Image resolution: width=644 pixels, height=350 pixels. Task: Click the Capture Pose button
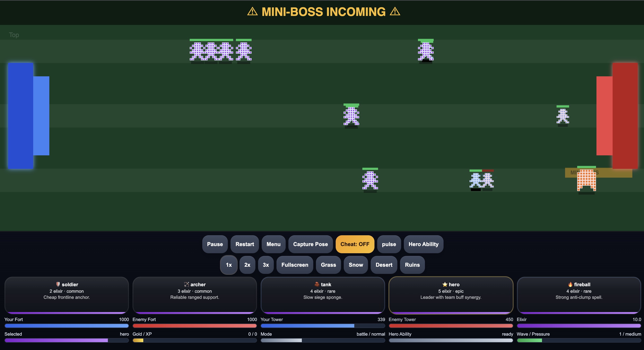point(310,244)
